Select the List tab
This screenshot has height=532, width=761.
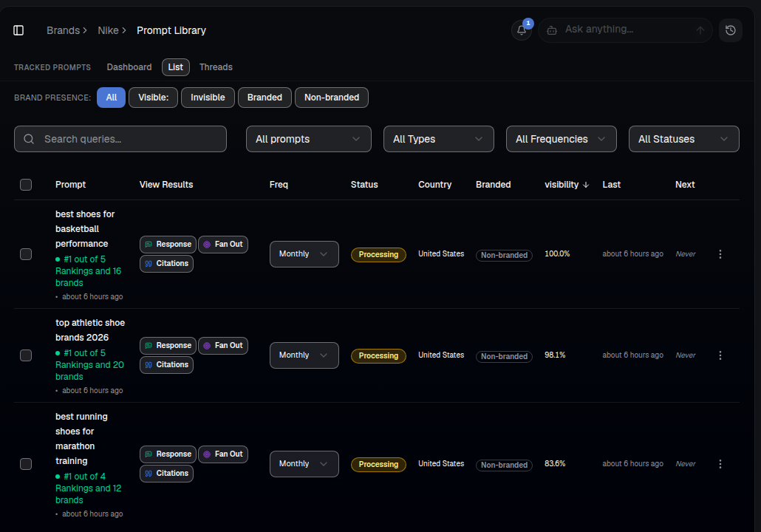click(176, 67)
